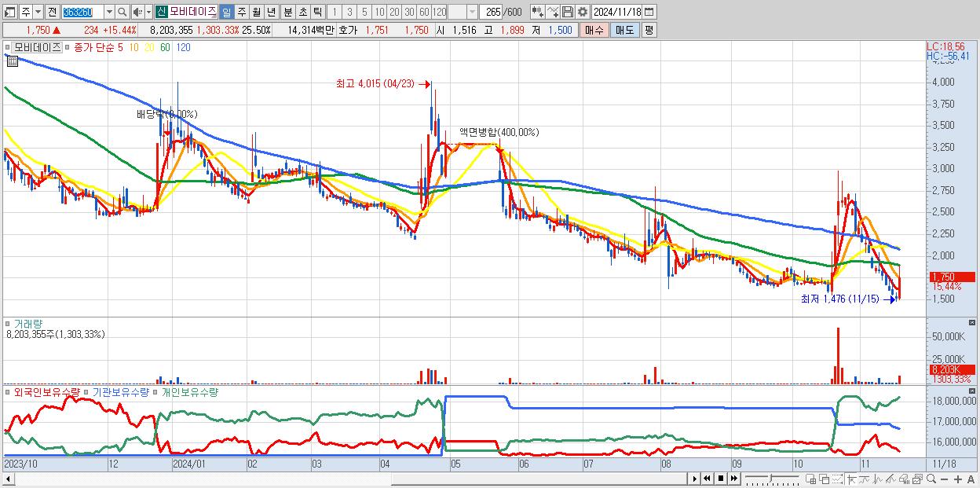Zoom with the bottom magnifier icon
The width and height of the screenshot is (980, 488).
click(931, 479)
